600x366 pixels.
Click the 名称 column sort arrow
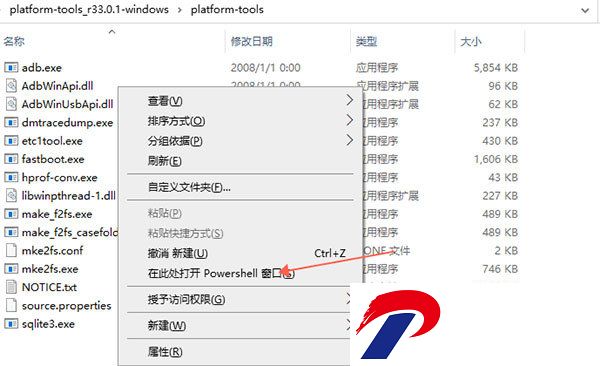(112, 32)
